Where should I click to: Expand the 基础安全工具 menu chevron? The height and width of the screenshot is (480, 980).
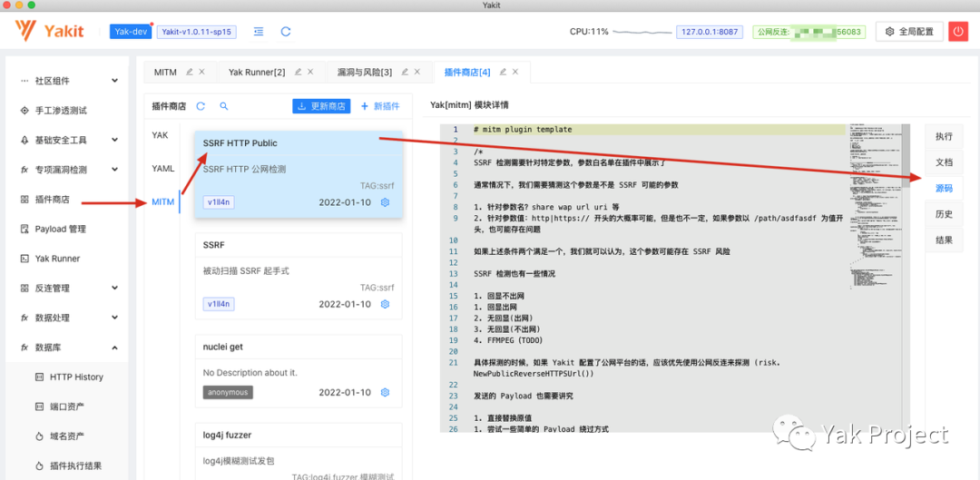(114, 140)
